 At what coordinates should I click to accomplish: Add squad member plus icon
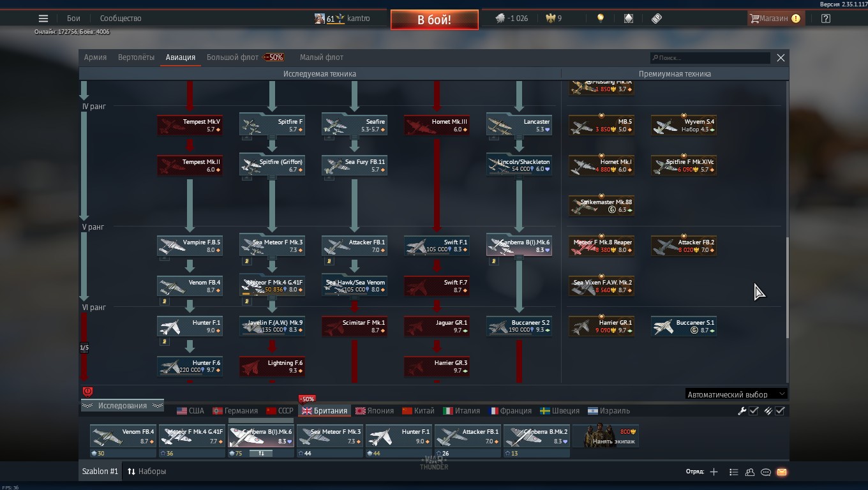coord(714,472)
